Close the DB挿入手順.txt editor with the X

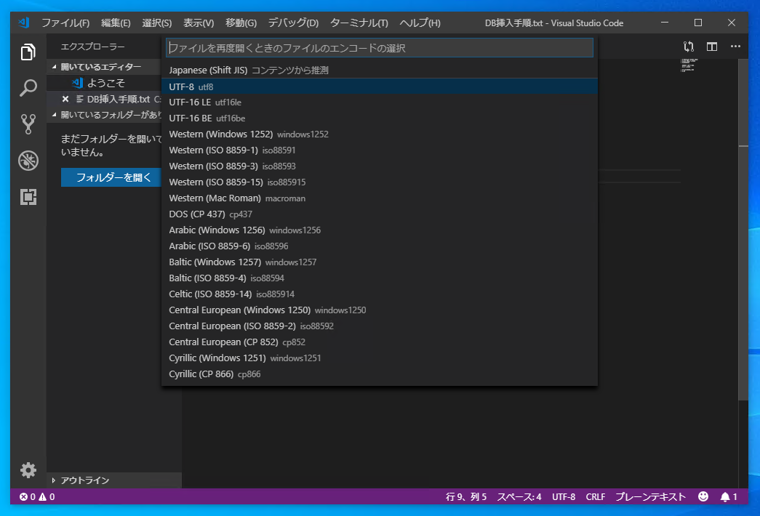tap(65, 99)
